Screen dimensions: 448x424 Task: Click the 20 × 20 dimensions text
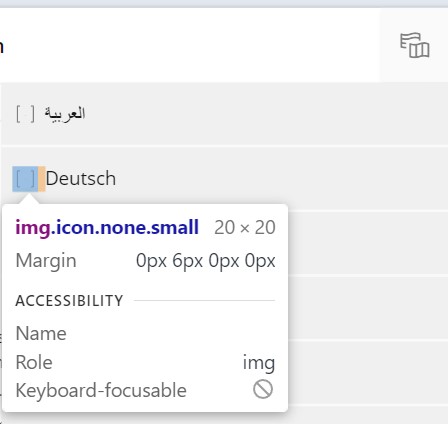pyautogui.click(x=245, y=228)
